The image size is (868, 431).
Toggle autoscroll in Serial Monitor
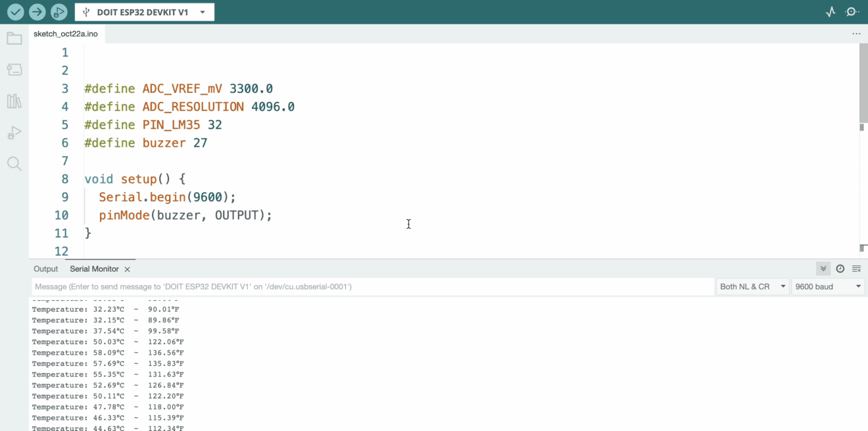823,268
